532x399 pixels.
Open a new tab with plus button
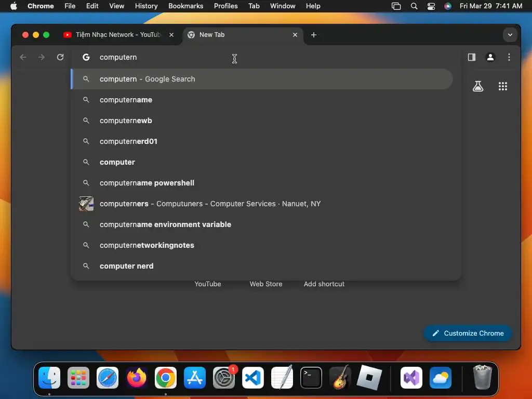coord(313,35)
